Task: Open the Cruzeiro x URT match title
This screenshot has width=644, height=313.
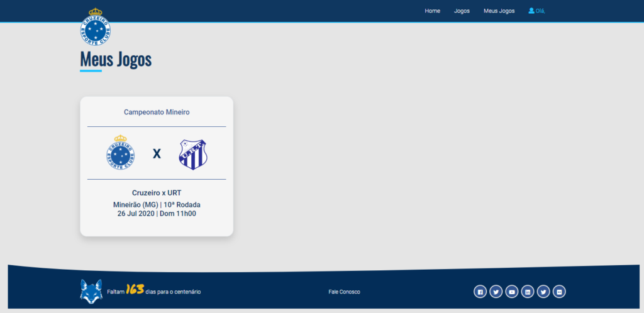Action: point(157,193)
